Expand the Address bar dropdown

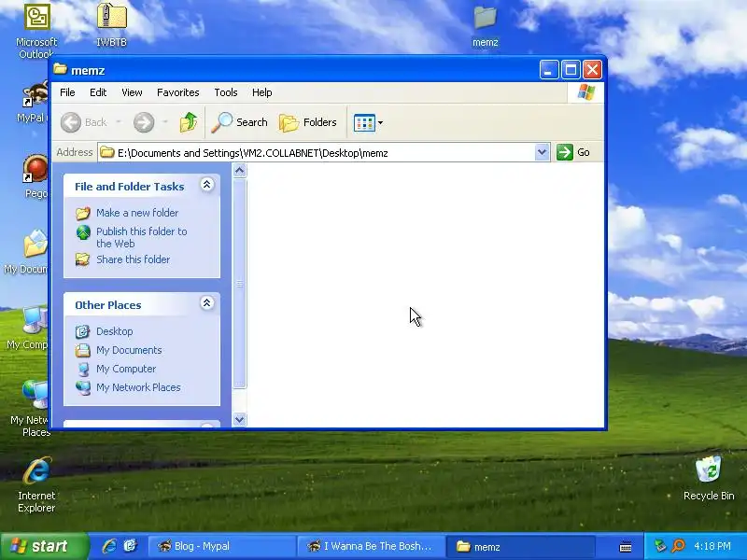coord(542,152)
